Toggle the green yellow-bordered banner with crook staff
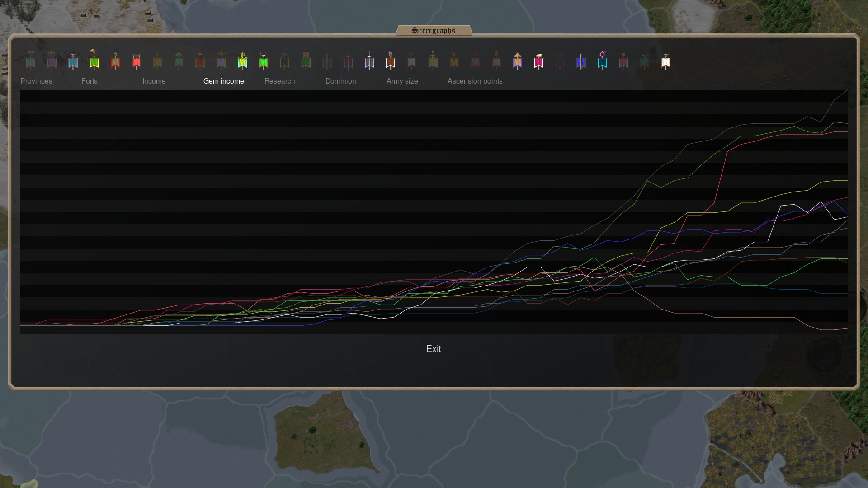 [94, 60]
